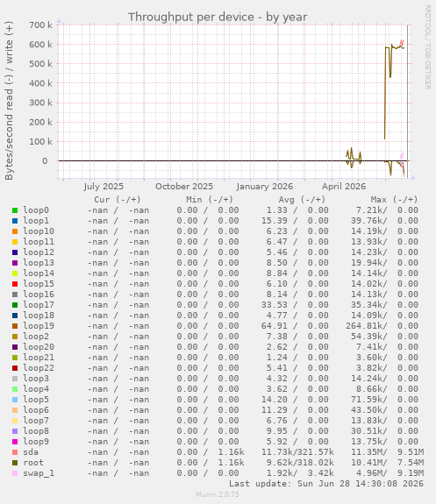This screenshot has width=436, height=504.
Task: Select the loop21 legend label
Action: tap(39, 358)
